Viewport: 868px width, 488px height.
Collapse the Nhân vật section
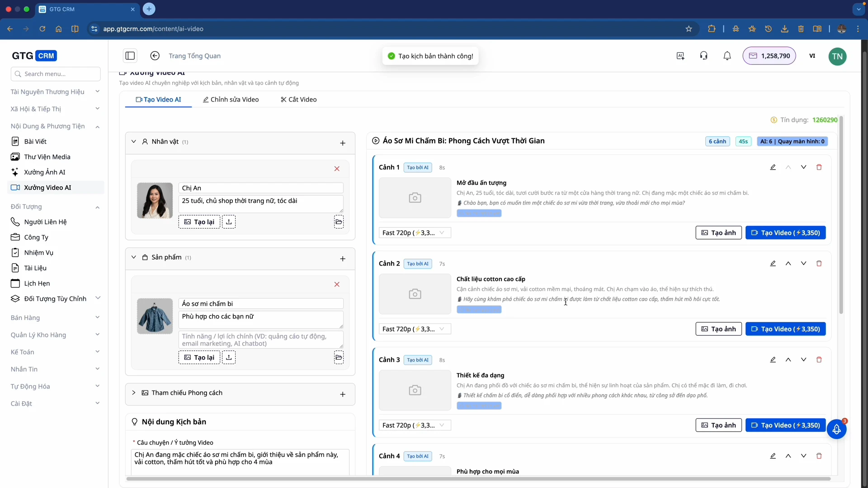click(134, 141)
